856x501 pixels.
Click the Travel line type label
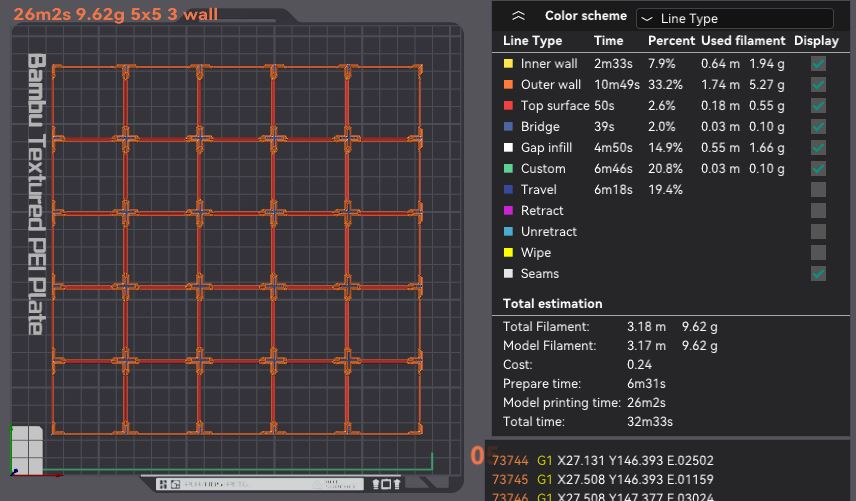coord(539,190)
